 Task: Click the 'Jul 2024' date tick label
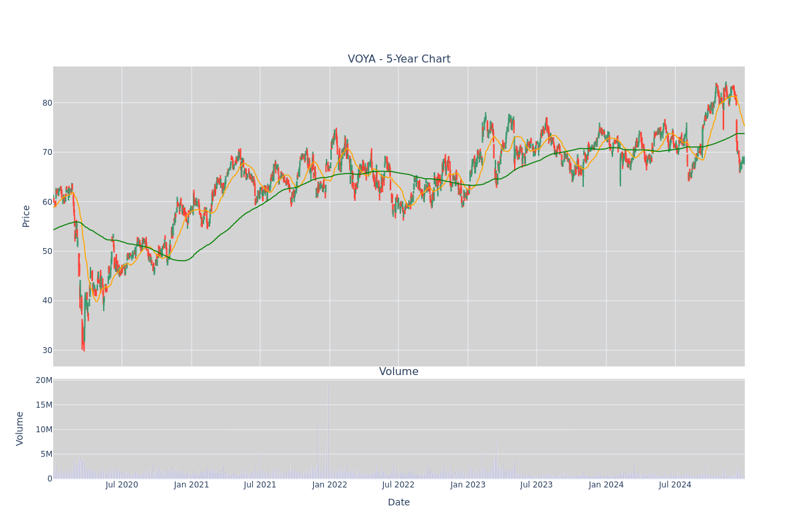point(675,485)
